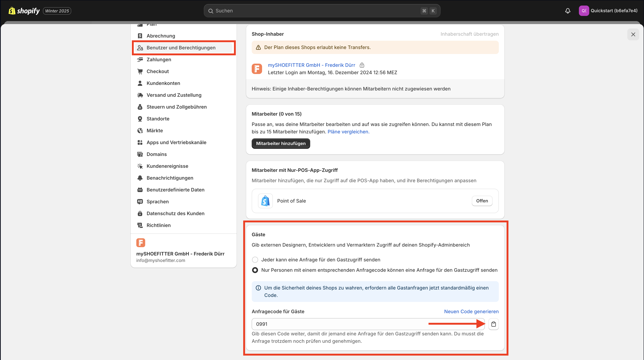The image size is (644, 360).
Task: Click the Suchen search field
Action: pos(322,11)
